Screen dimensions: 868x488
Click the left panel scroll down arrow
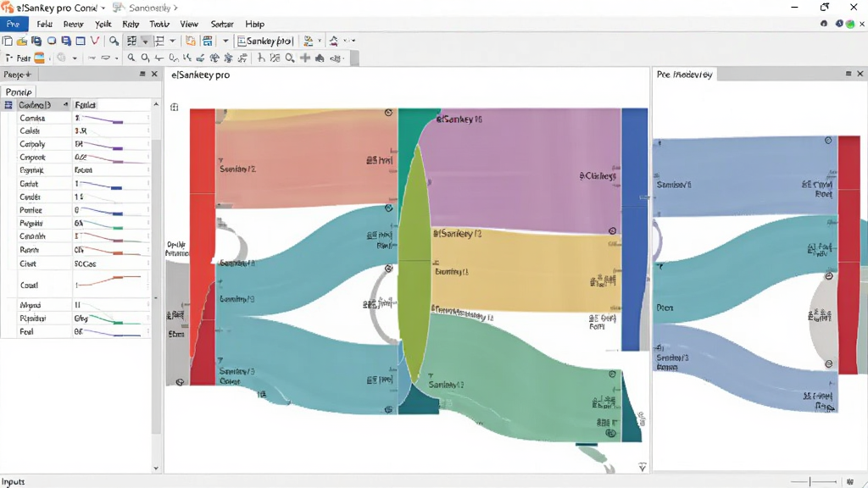(x=156, y=468)
